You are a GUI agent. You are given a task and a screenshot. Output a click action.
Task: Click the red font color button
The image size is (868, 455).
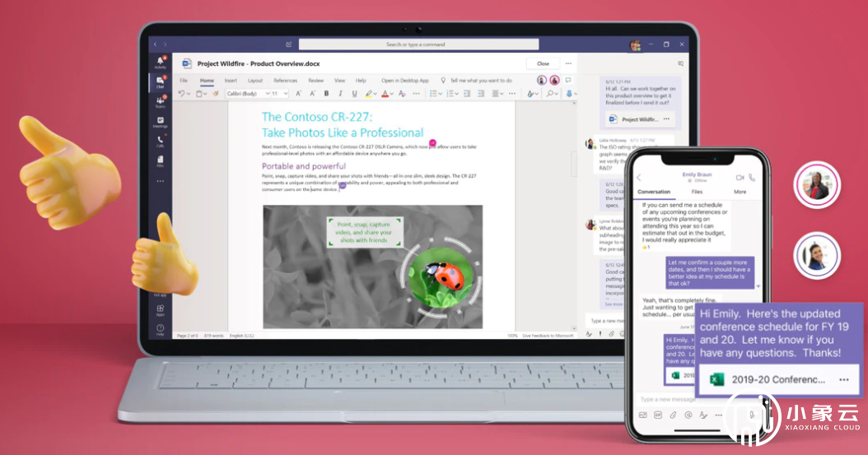pyautogui.click(x=385, y=94)
